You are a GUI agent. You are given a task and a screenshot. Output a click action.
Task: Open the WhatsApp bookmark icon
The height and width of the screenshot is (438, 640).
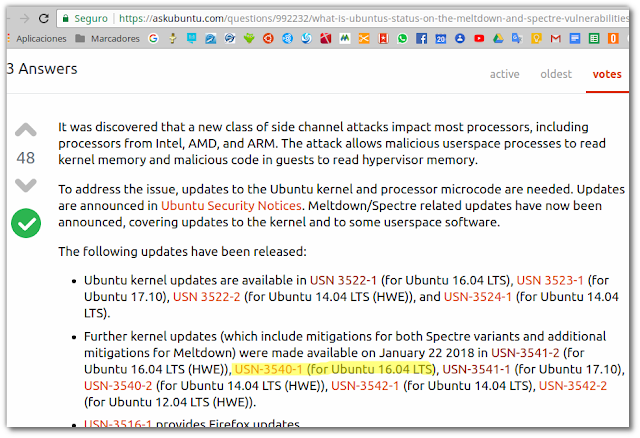402,39
